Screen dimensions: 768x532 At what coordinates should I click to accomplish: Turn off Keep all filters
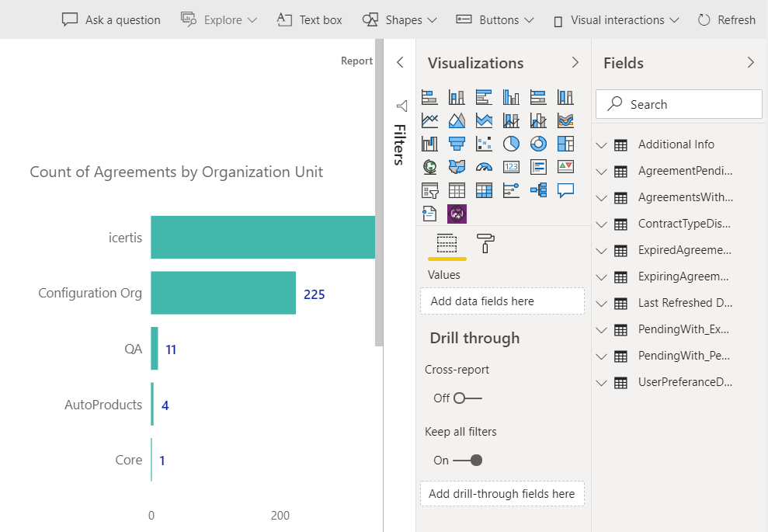467,461
